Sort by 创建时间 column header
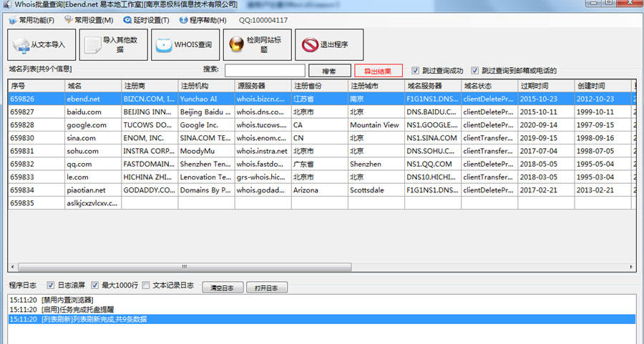The width and height of the screenshot is (644, 344). point(603,86)
